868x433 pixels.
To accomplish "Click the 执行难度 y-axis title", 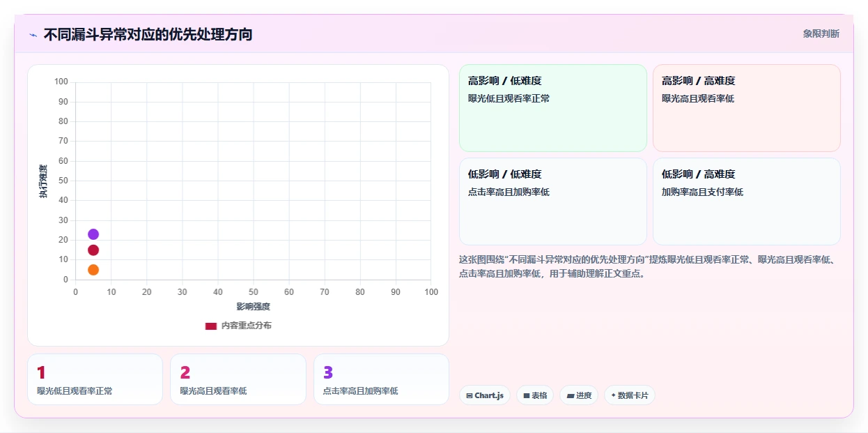I will [x=43, y=181].
